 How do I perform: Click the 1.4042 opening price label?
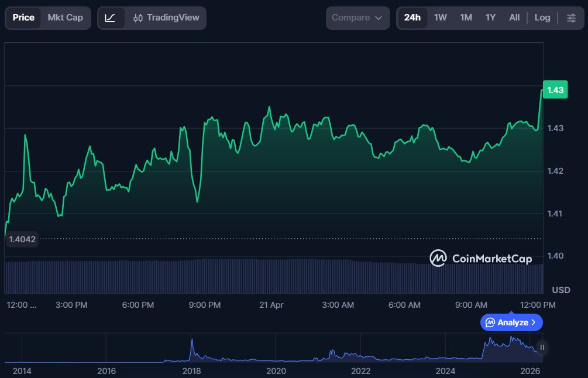pyautogui.click(x=22, y=239)
